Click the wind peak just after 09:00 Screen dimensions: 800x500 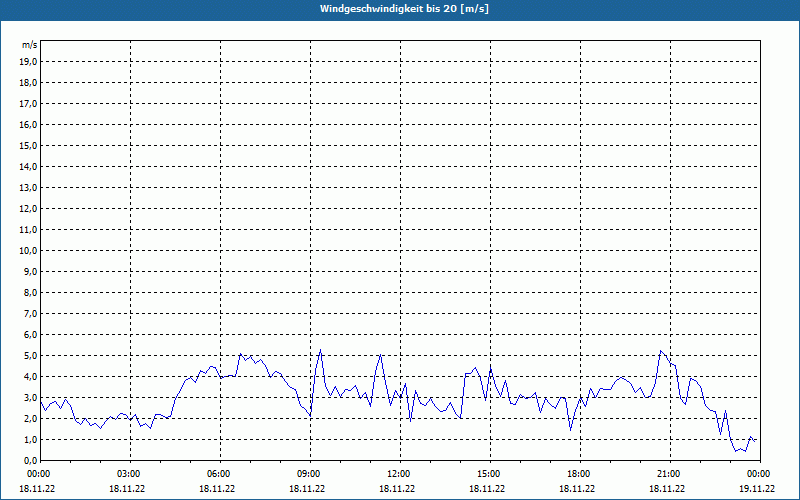320,349
